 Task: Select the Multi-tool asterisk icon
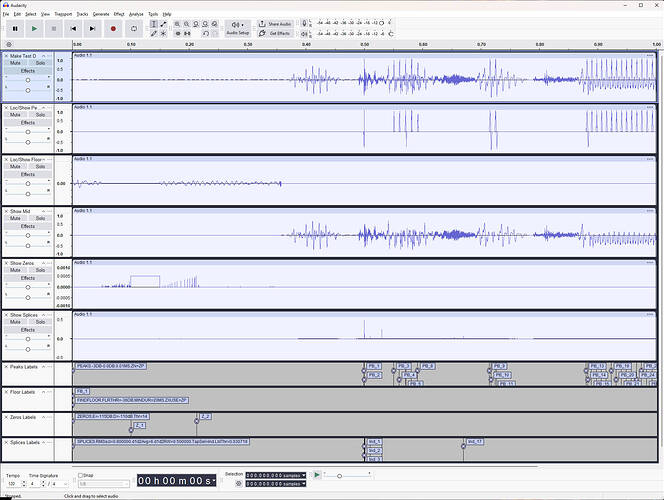click(163, 33)
